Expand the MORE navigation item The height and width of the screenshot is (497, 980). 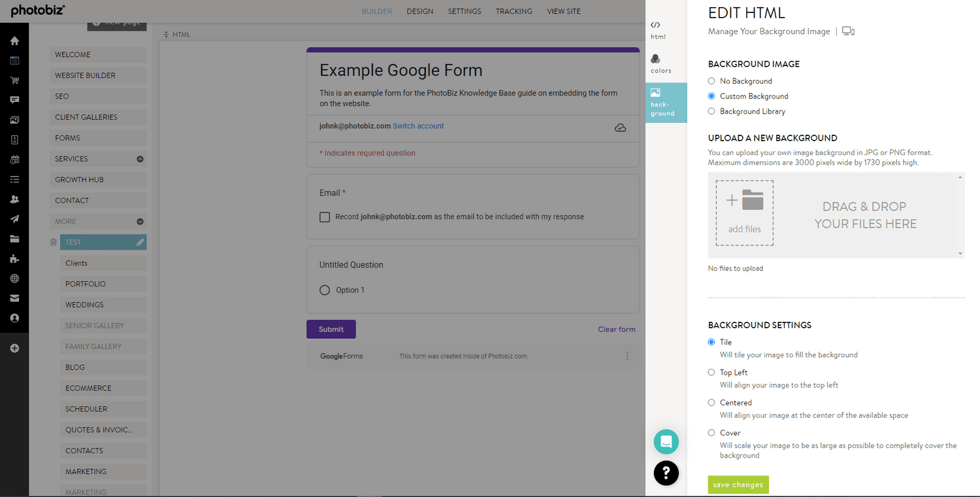tap(139, 221)
